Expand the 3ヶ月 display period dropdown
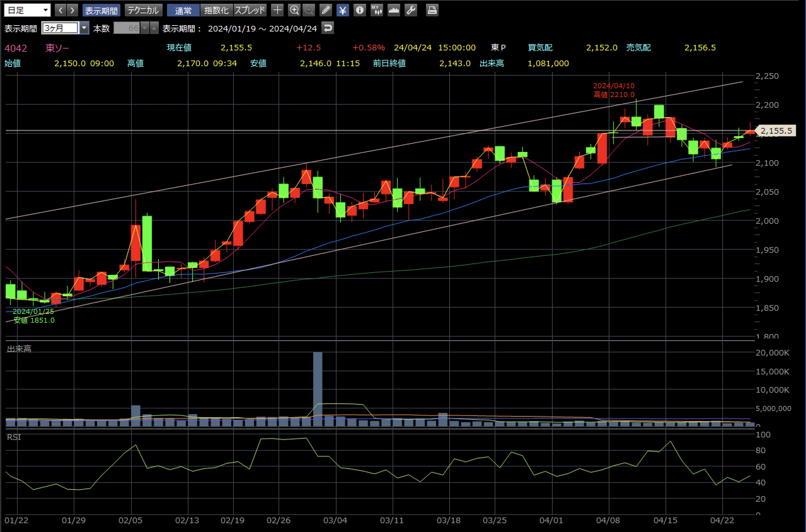 (84, 28)
